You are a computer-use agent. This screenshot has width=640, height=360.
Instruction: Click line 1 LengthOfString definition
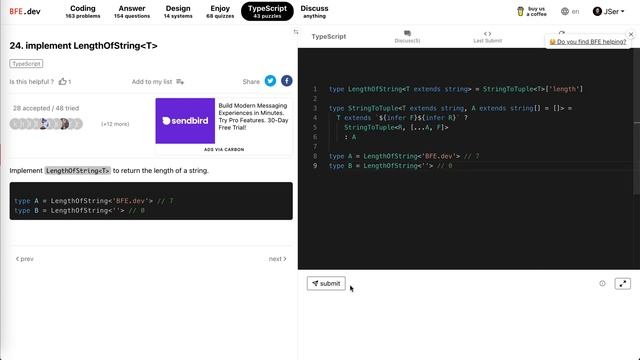click(456, 89)
